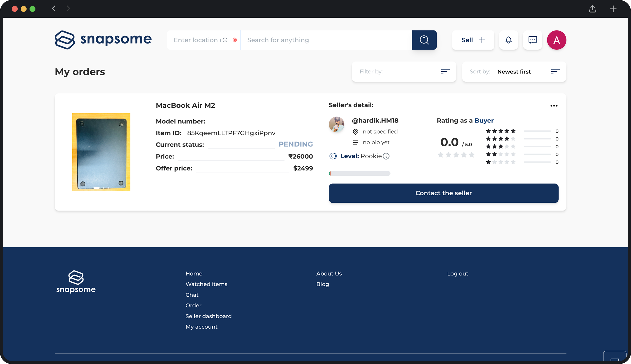The image size is (631, 364).
Task: Click seller username @hardik.HM18
Action: (x=375, y=121)
